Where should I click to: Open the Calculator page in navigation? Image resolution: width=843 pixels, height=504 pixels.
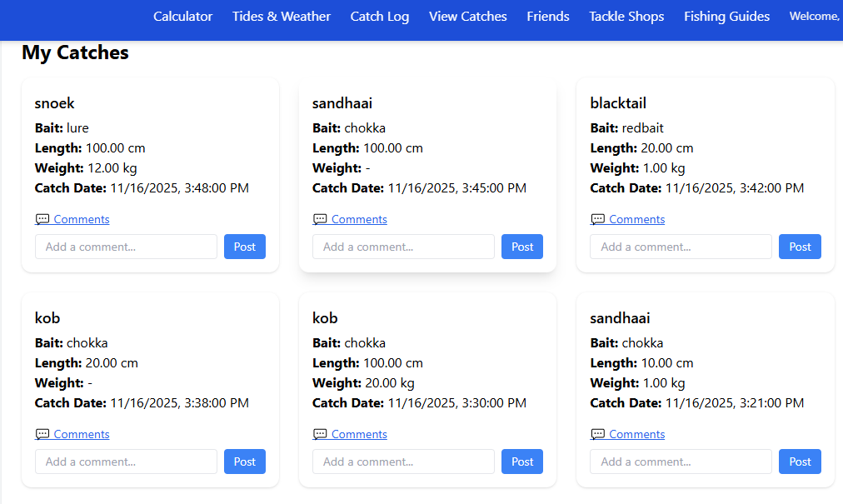pos(182,17)
